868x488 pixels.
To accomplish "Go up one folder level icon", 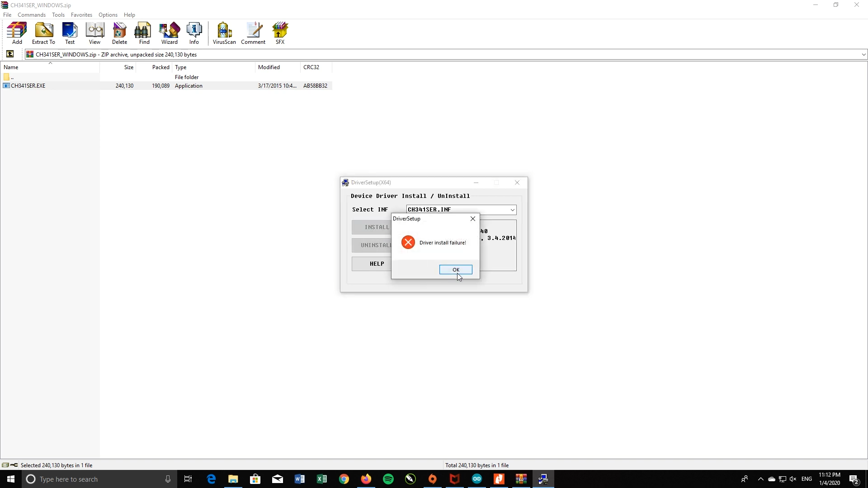I will 10,54.
